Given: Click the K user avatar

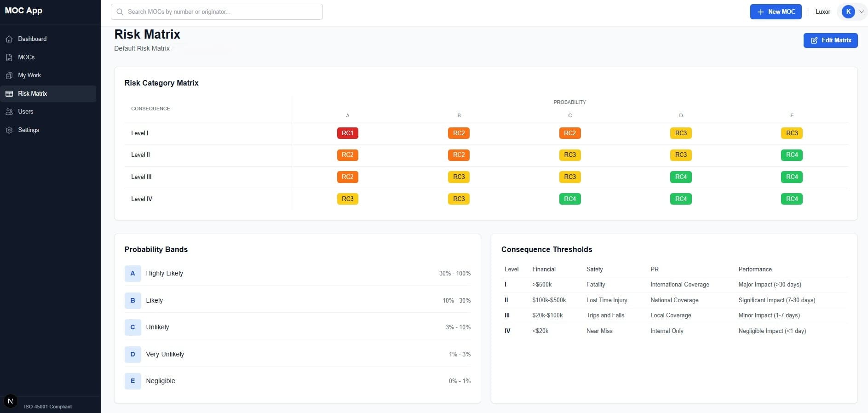Looking at the screenshot, I should tap(848, 12).
